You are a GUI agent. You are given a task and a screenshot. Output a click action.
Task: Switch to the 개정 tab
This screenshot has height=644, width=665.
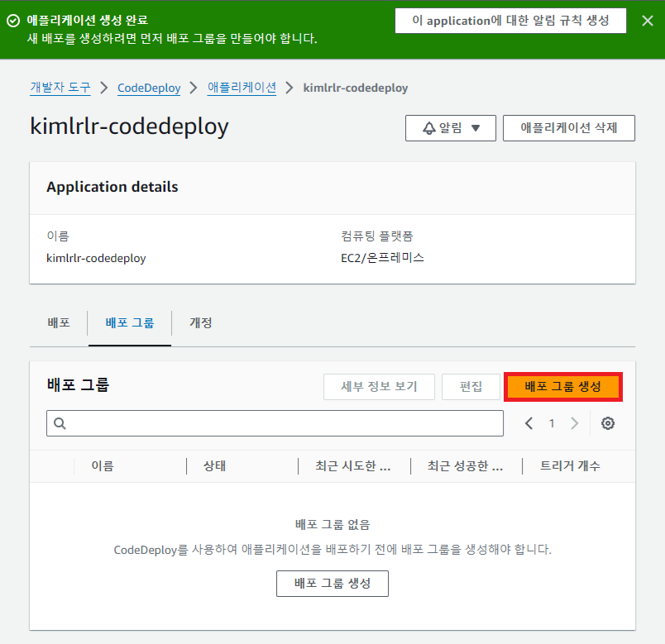tap(200, 322)
